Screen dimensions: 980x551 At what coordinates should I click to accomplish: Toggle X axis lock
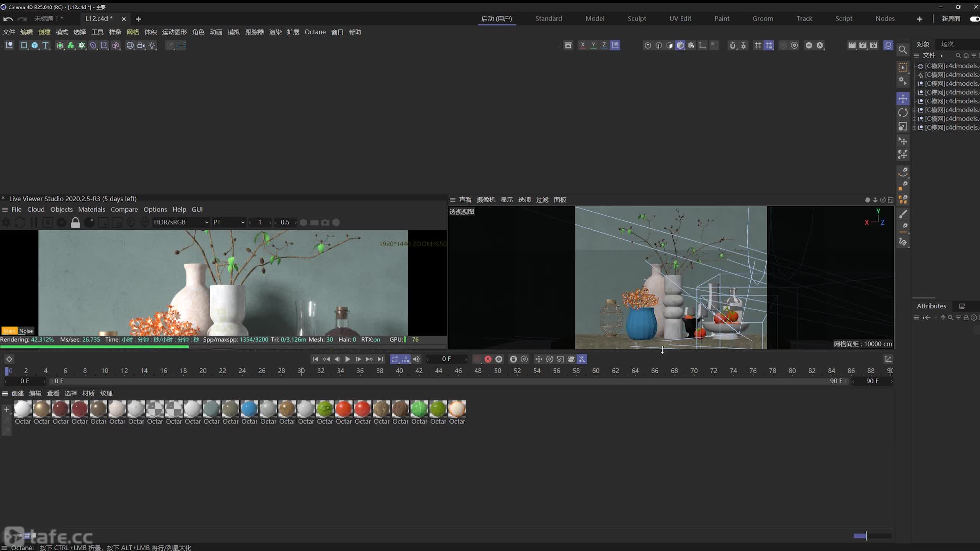583,45
